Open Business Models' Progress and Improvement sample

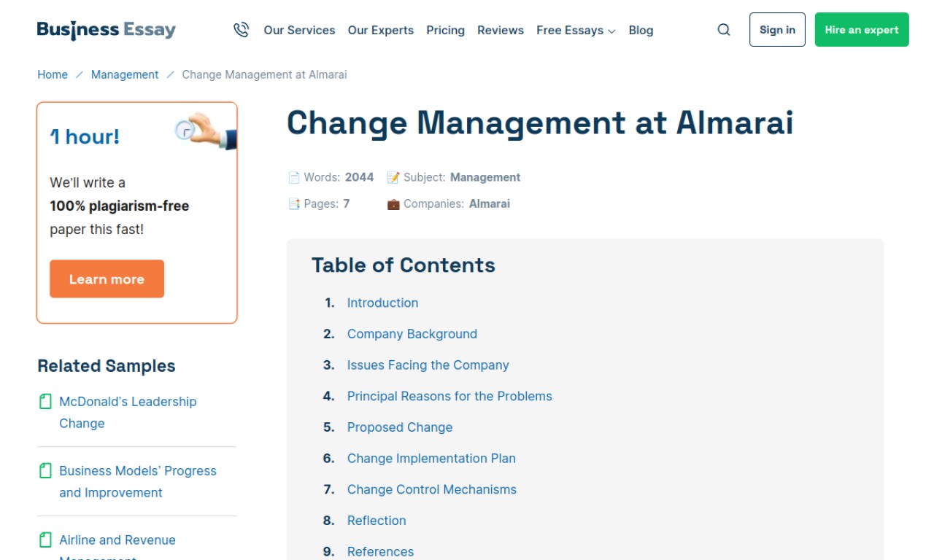coord(138,482)
